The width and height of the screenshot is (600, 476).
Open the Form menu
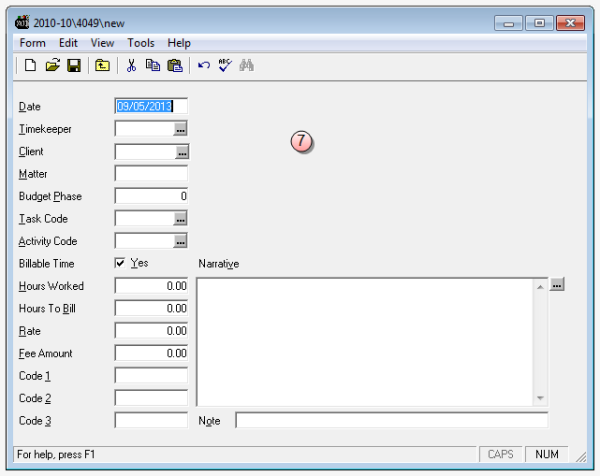click(x=33, y=43)
